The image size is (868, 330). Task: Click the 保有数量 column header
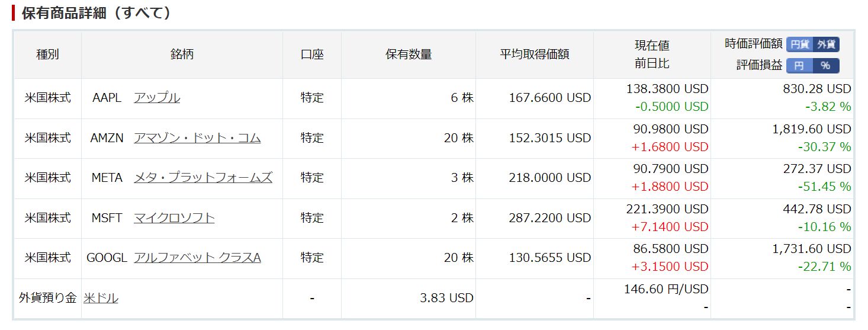[409, 55]
